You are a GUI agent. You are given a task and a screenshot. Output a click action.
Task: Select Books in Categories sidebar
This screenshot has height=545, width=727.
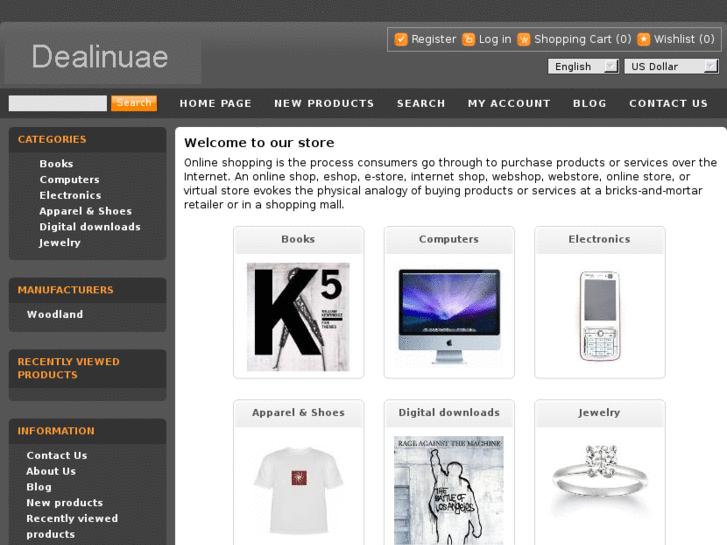coord(56,164)
